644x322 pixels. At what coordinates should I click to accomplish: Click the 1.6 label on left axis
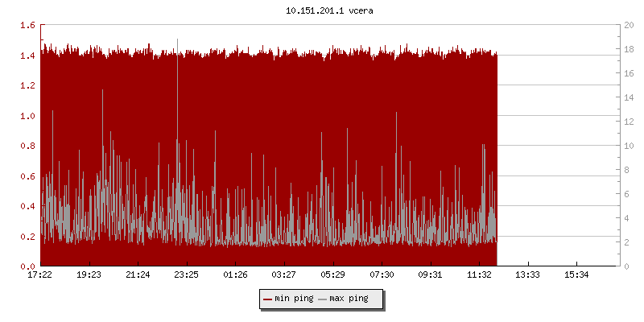[27, 26]
